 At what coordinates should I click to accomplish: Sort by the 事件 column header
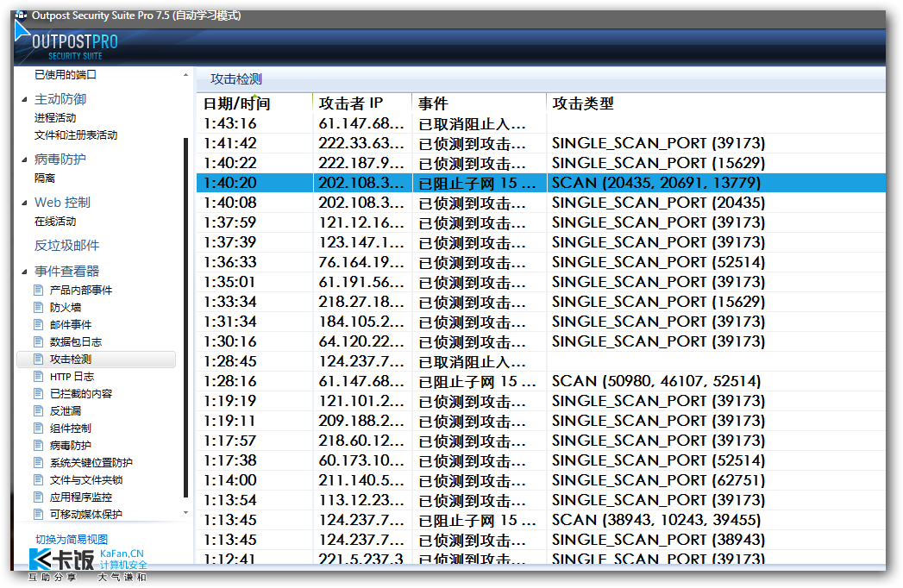pos(480,103)
